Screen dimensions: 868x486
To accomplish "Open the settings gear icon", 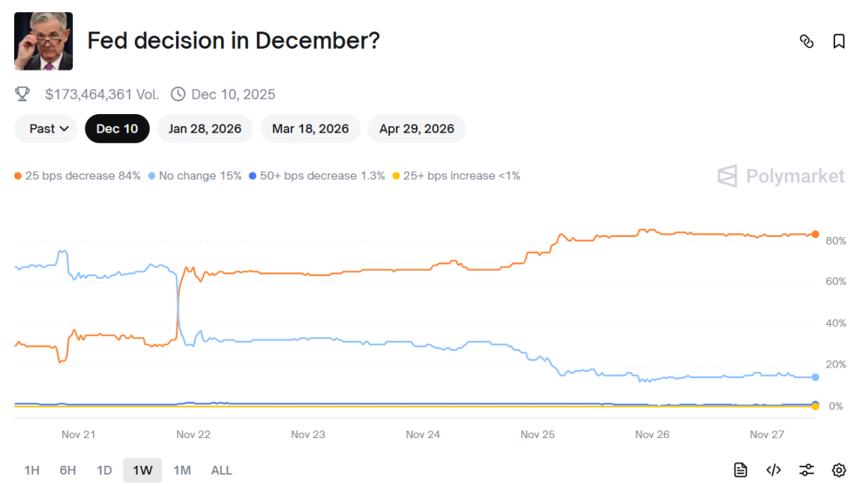I will tap(839, 469).
